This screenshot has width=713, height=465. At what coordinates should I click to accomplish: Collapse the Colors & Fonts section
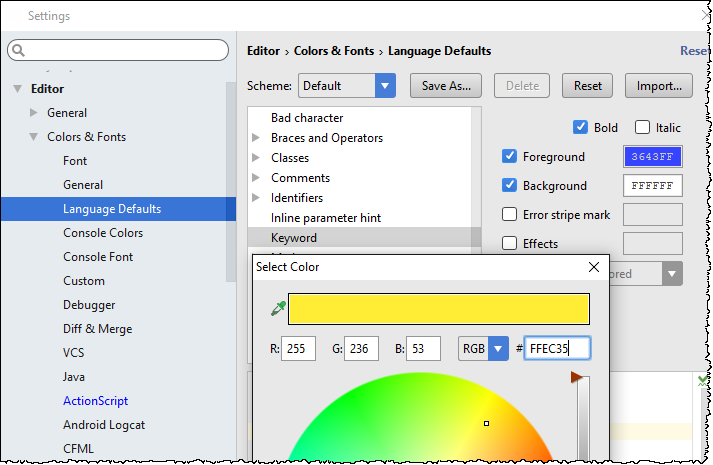point(34,137)
